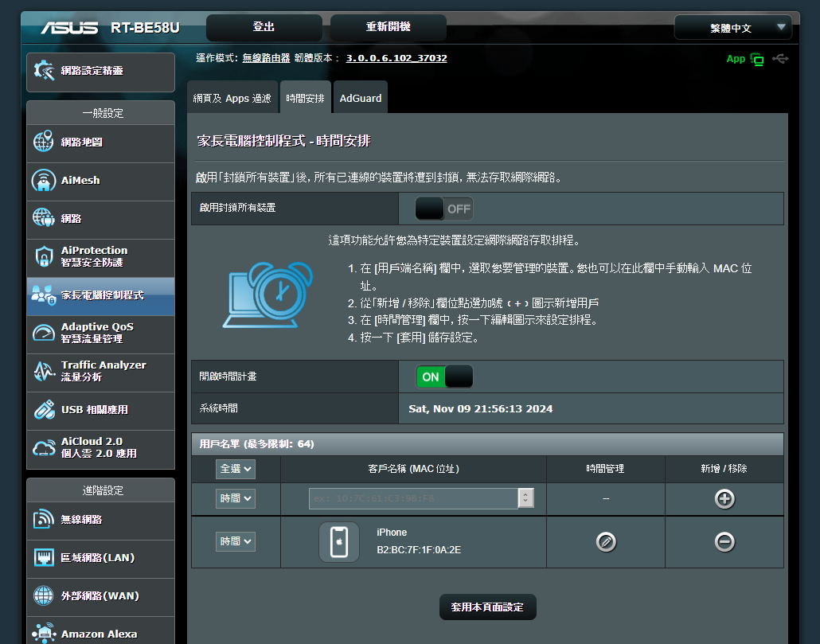Click the iPhone device thumbnail icon

click(x=339, y=542)
